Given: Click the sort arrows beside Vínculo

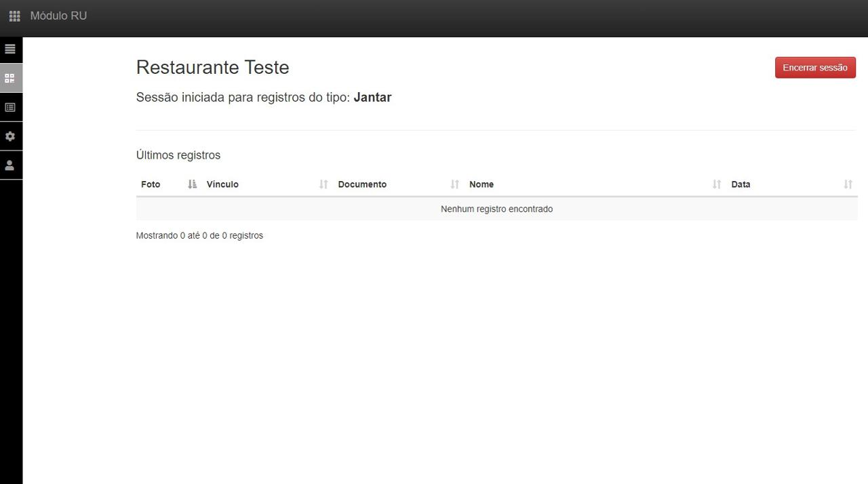Looking at the screenshot, I should [x=323, y=184].
